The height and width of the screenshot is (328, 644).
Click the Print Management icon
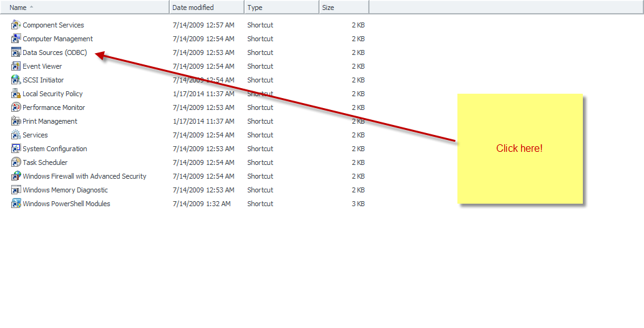[x=16, y=121]
